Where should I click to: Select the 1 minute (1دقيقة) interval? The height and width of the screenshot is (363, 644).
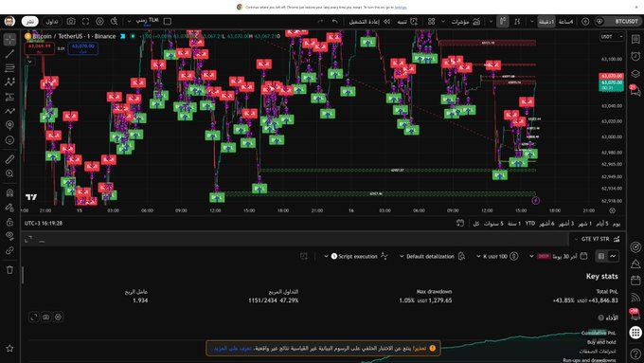tap(546, 21)
